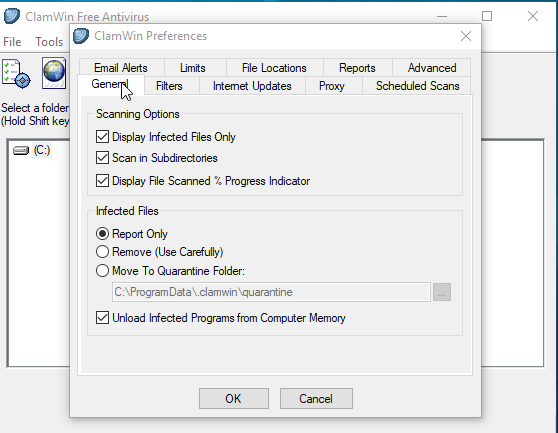Open the Tools menu
This screenshot has width=558, height=433.
49,42
